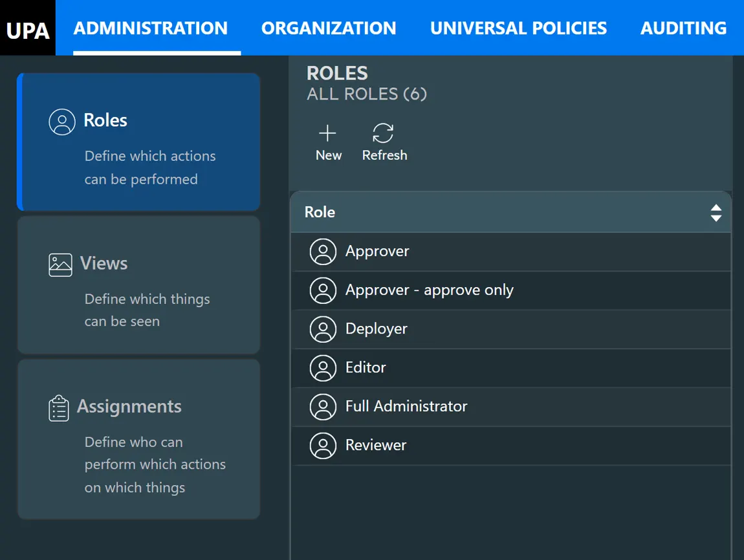This screenshot has height=560, width=744.
Task: Open the Administration tab
Action: point(150,28)
